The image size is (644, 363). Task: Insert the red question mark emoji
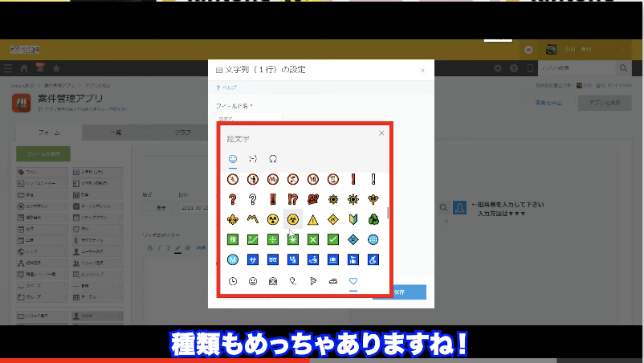coord(232,199)
